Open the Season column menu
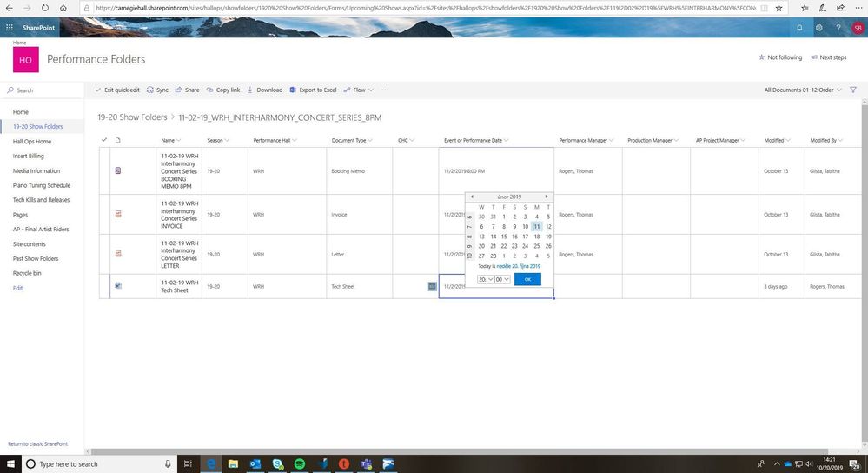 click(217, 140)
